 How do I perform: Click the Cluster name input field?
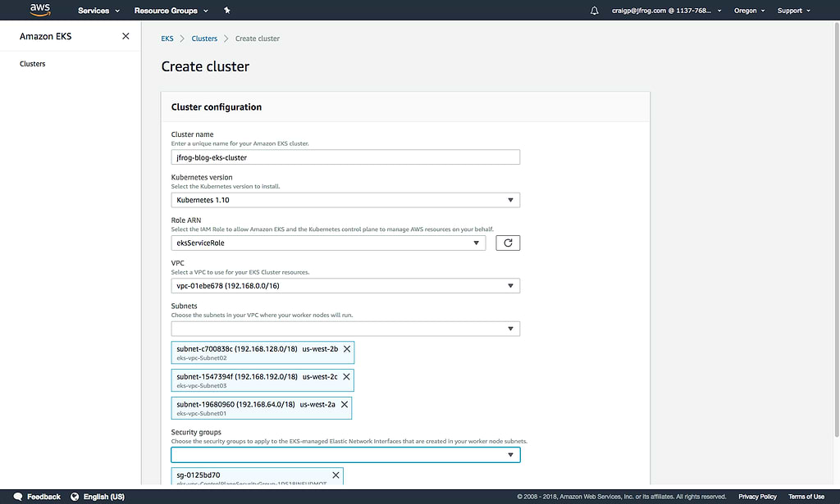pyautogui.click(x=345, y=157)
